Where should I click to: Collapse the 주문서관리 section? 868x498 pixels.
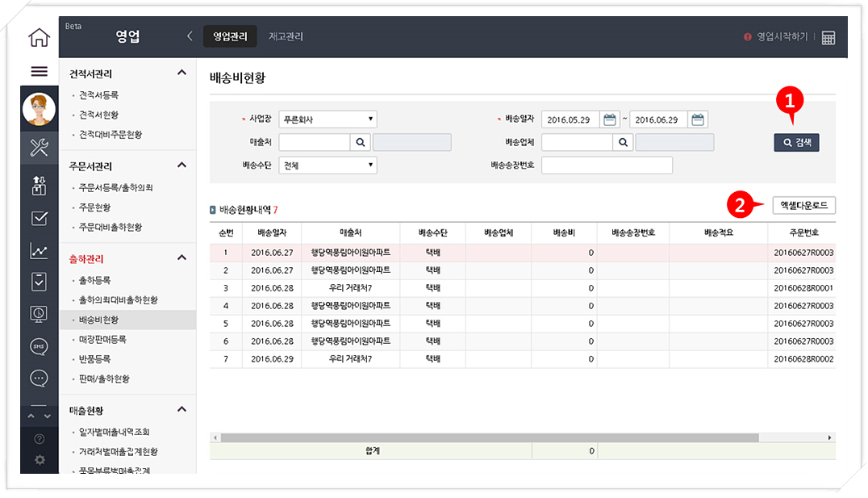[182, 165]
